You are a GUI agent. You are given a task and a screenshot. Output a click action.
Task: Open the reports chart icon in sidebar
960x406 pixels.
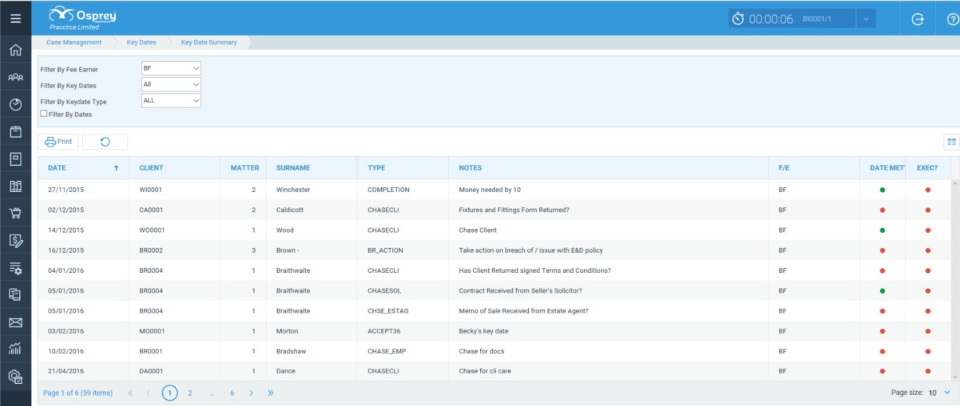click(x=15, y=349)
